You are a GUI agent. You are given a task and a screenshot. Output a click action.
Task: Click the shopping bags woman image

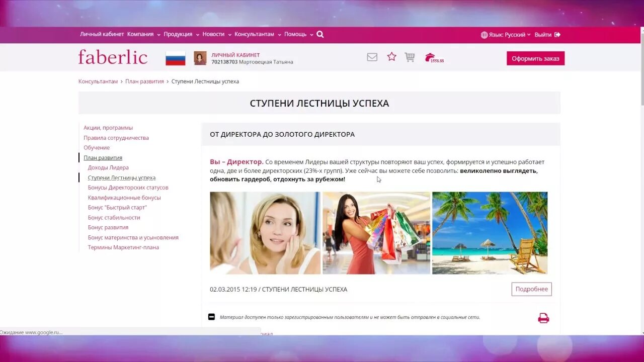coord(376,233)
